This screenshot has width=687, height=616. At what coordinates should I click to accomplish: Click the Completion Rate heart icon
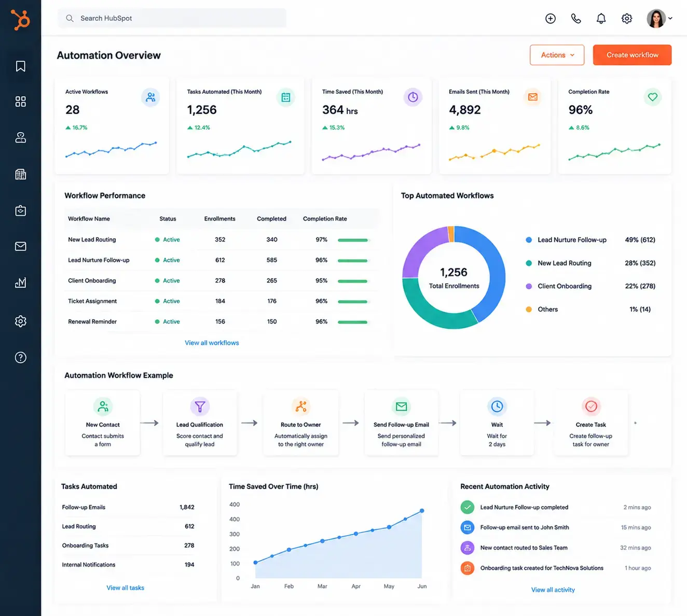coord(653,97)
